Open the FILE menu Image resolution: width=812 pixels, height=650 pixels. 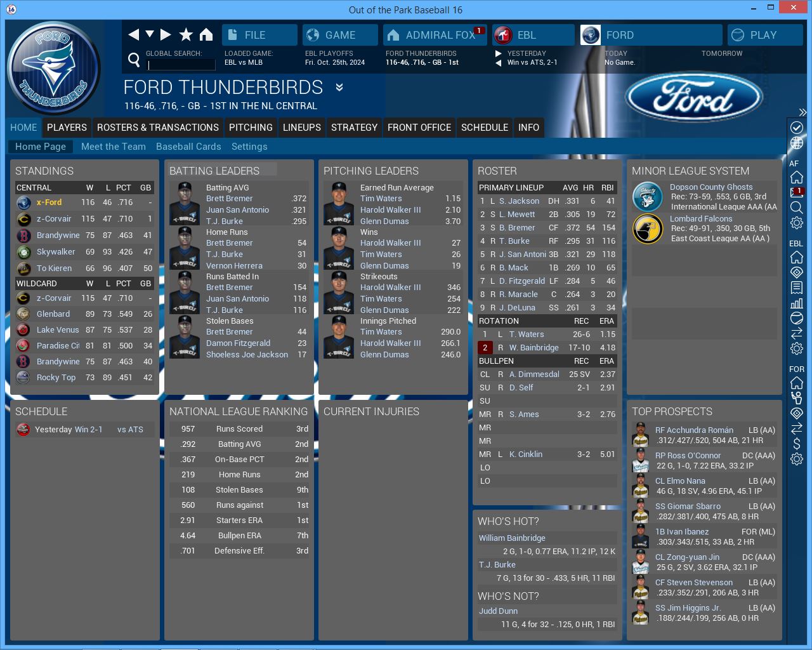pyautogui.click(x=259, y=35)
